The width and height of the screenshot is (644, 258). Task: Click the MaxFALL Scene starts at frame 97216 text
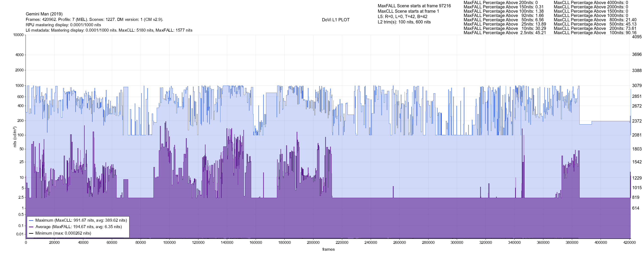[x=414, y=6]
